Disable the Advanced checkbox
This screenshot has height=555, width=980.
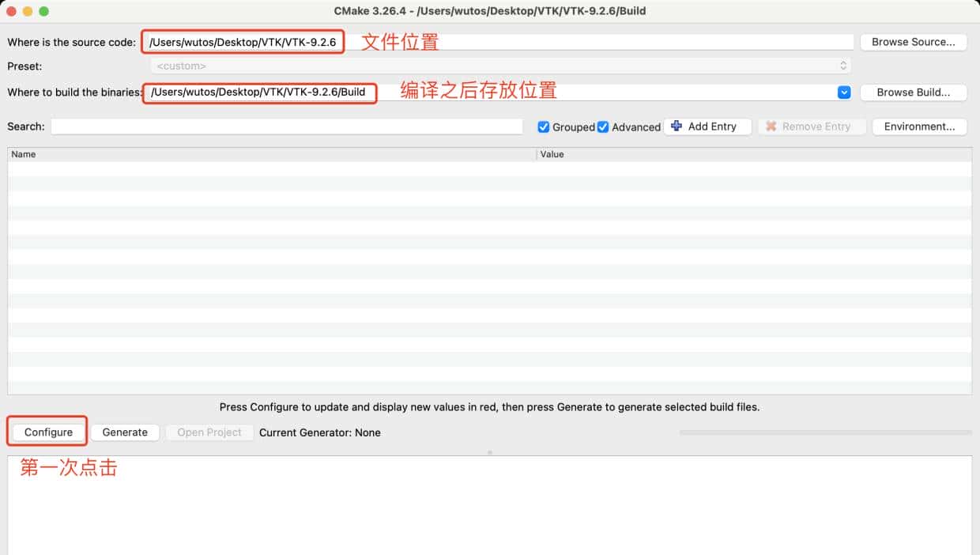603,126
